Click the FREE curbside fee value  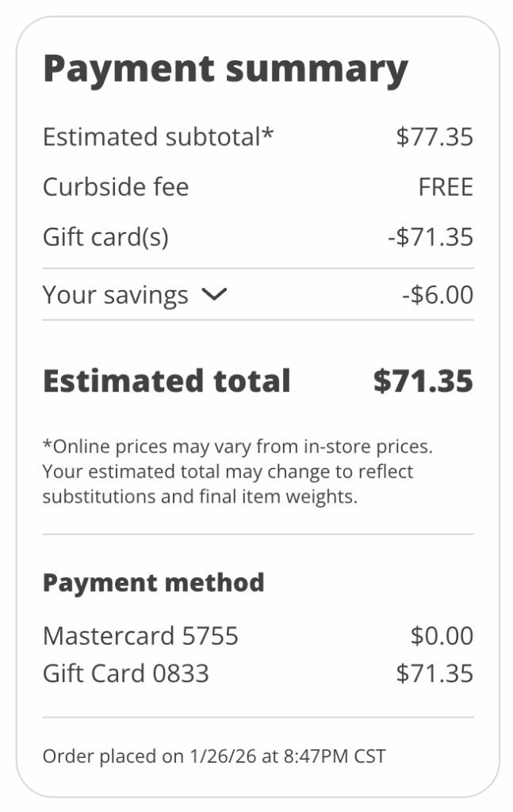tap(446, 187)
